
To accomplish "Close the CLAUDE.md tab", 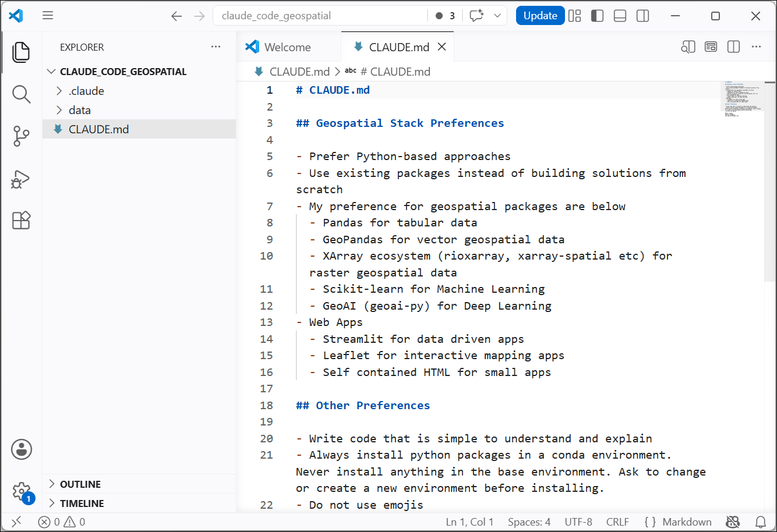I will point(442,47).
